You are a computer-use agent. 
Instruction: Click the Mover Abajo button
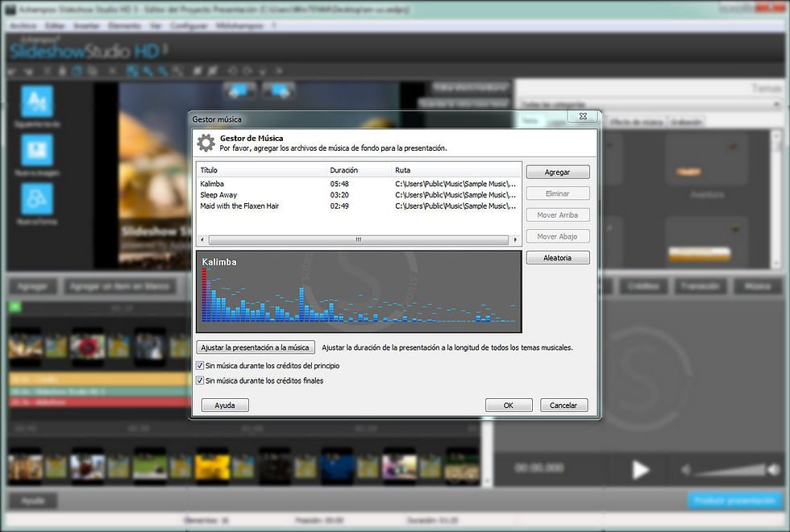(x=557, y=236)
